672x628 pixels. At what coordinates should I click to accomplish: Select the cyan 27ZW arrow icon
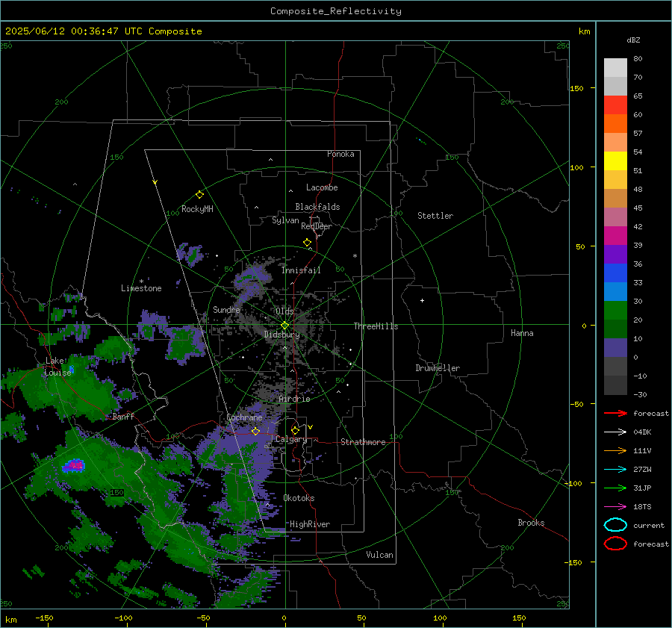615,470
